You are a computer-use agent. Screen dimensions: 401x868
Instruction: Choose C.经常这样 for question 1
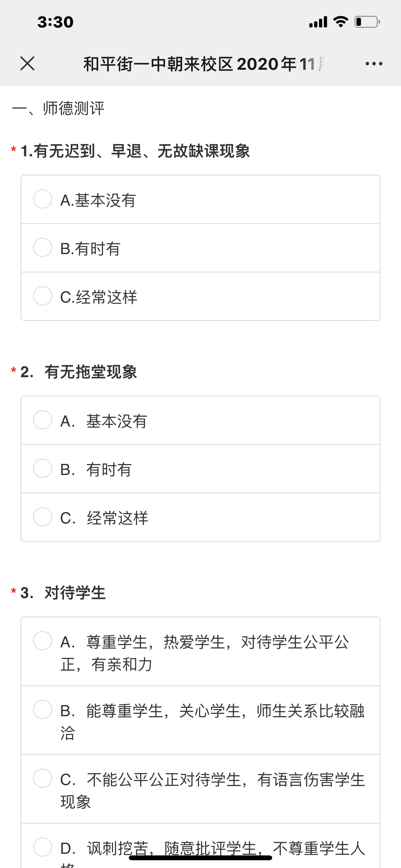43,296
